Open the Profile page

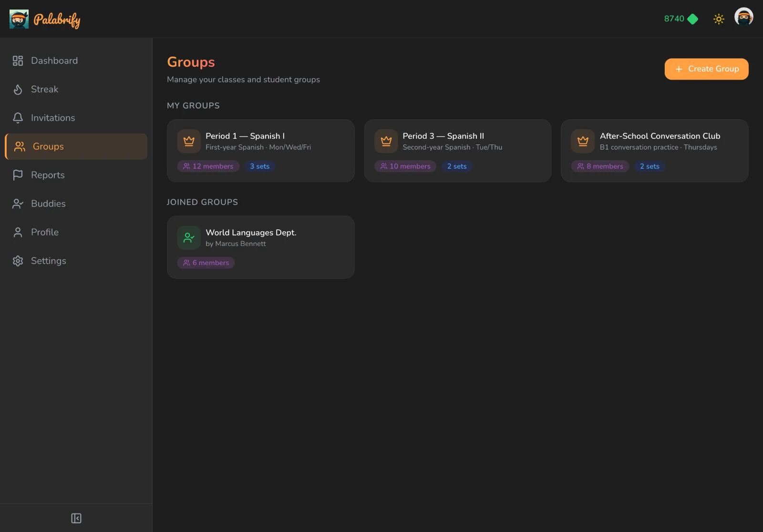click(76, 232)
